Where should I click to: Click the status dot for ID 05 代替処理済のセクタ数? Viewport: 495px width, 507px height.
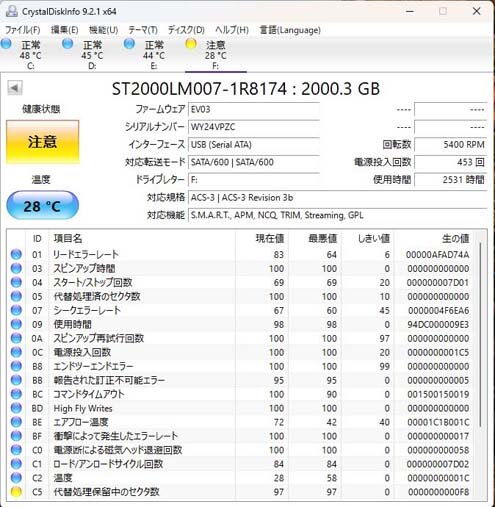point(16,296)
